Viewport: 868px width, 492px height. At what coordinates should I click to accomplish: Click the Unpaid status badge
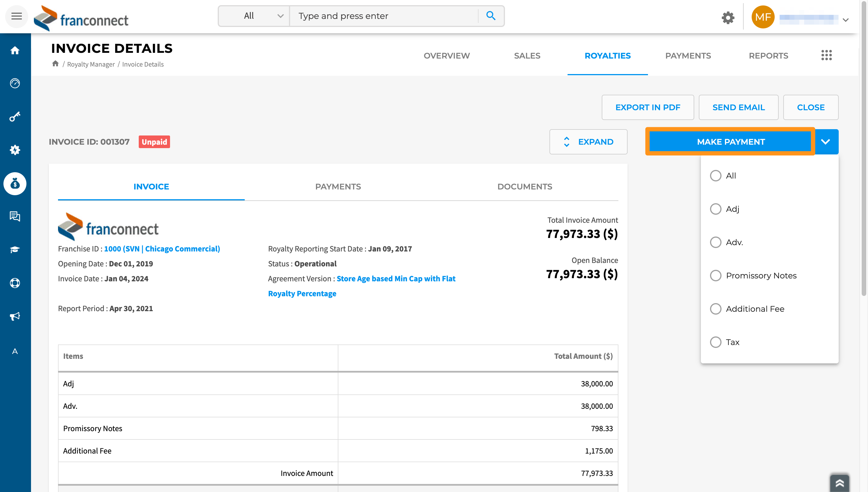154,142
